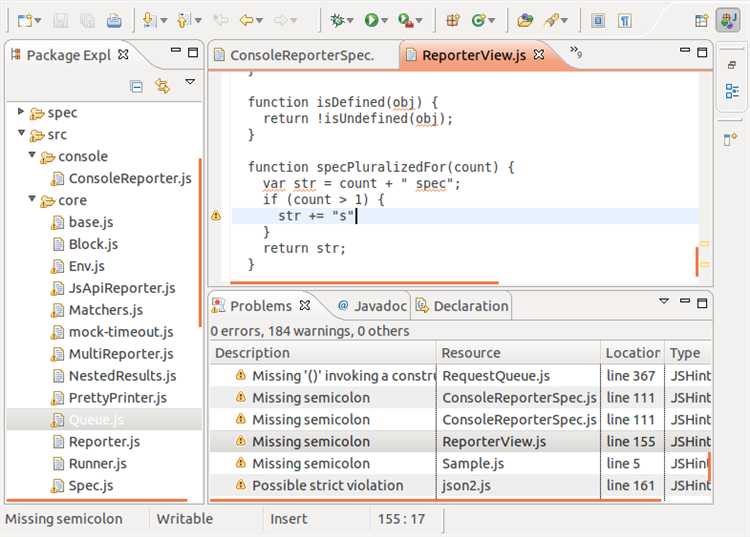Viewport: 750px width, 537px height.
Task: Click warning marker in editor gutter
Action: click(x=216, y=216)
